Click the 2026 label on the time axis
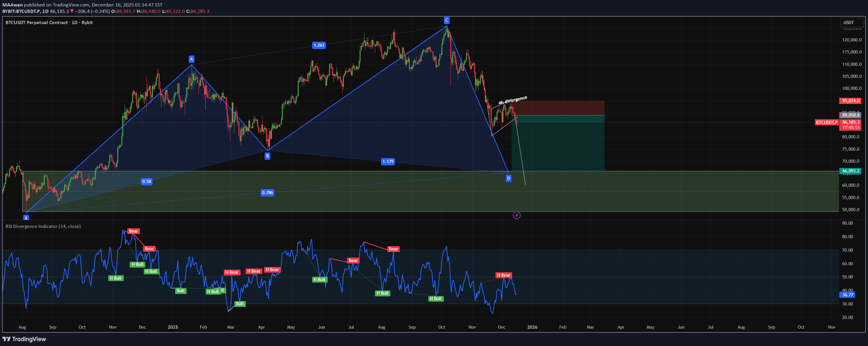This screenshot has height=346, width=868. coord(533,327)
